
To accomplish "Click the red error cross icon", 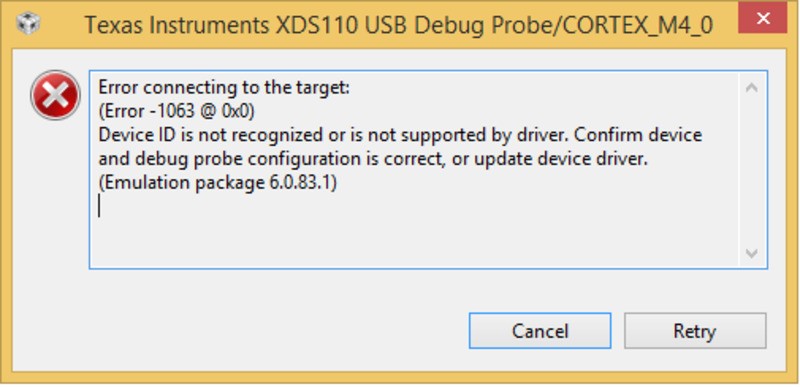I will tap(55, 95).
